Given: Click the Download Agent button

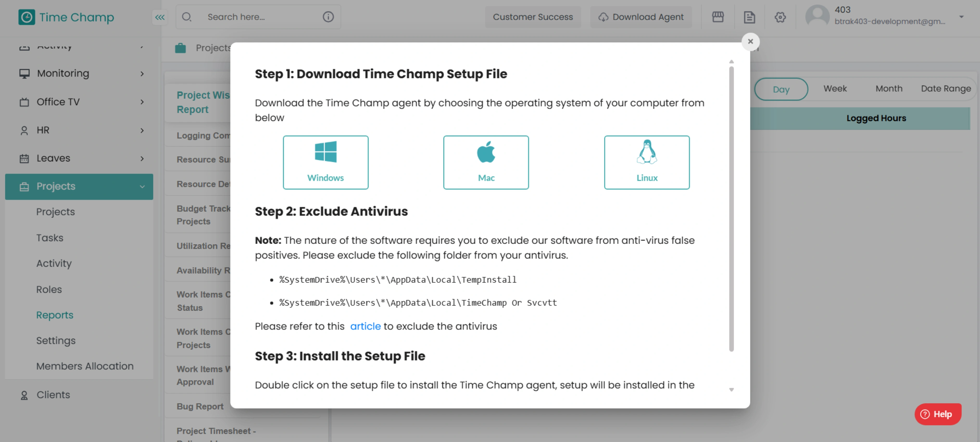Looking at the screenshot, I should (641, 17).
